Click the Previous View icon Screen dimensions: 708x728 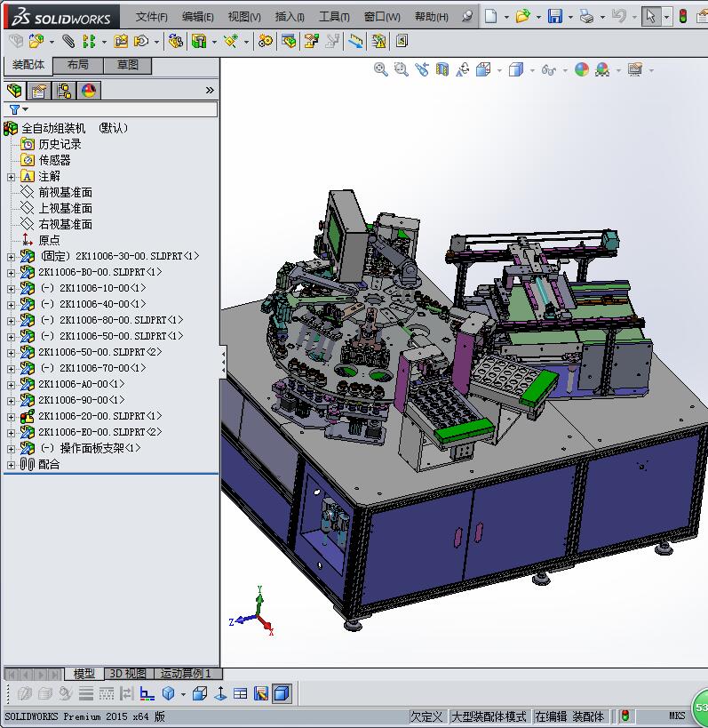click(422, 69)
